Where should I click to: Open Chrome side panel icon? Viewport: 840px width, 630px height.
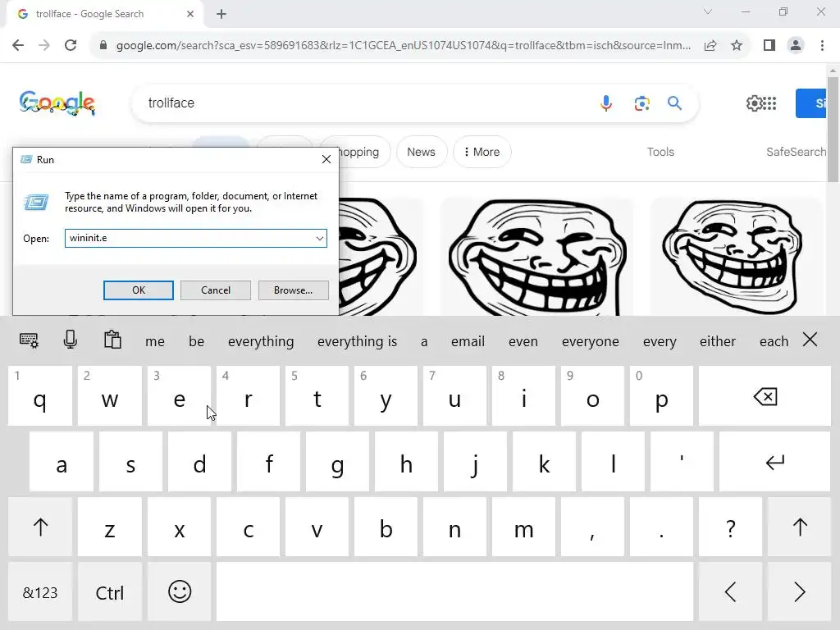[x=769, y=46]
